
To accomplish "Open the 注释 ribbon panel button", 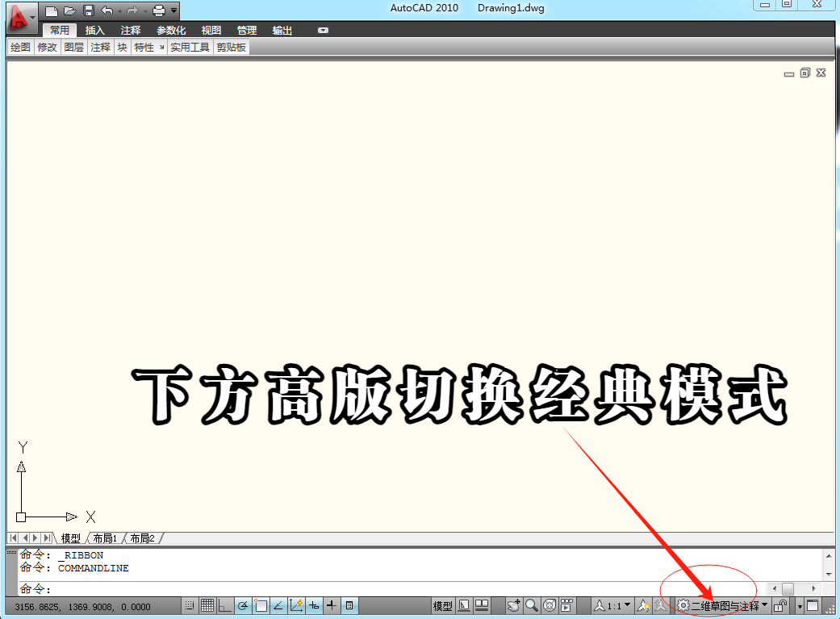I will (x=100, y=47).
